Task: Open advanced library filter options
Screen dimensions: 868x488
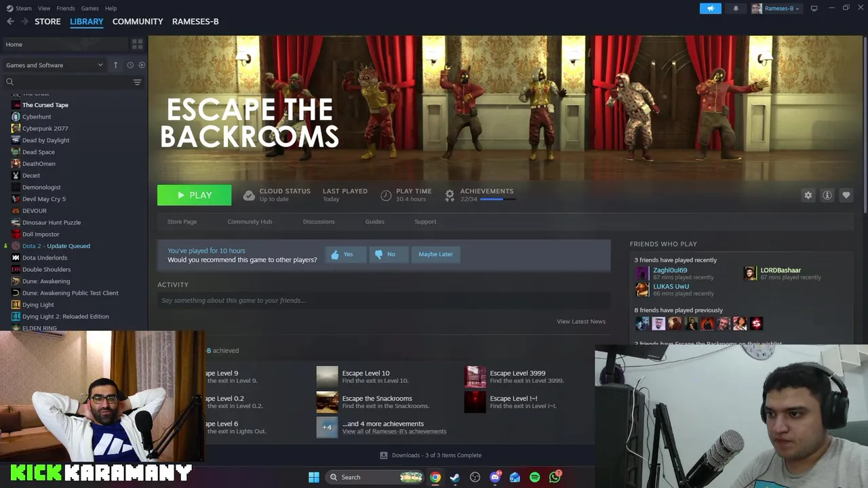Action: coord(137,82)
